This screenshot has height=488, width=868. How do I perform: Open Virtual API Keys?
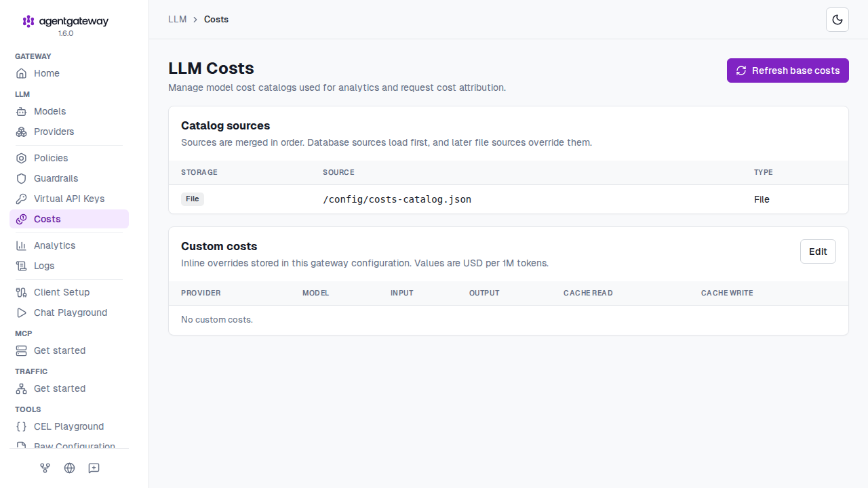(69, 199)
